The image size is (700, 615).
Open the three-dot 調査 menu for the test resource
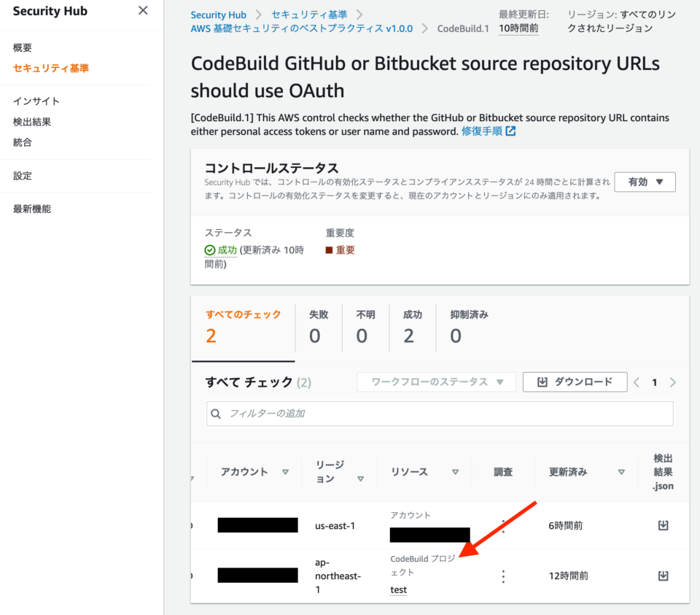pyautogui.click(x=503, y=576)
